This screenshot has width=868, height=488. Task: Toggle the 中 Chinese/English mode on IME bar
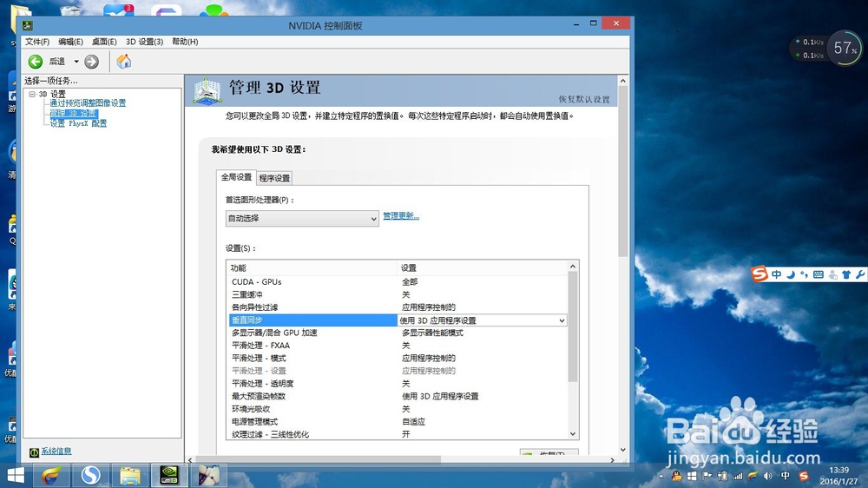pos(777,274)
